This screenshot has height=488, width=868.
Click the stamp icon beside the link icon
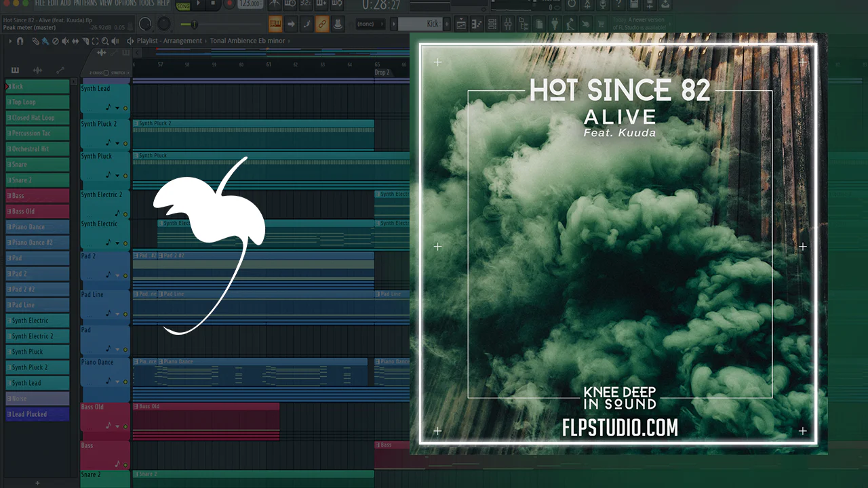[x=338, y=24]
